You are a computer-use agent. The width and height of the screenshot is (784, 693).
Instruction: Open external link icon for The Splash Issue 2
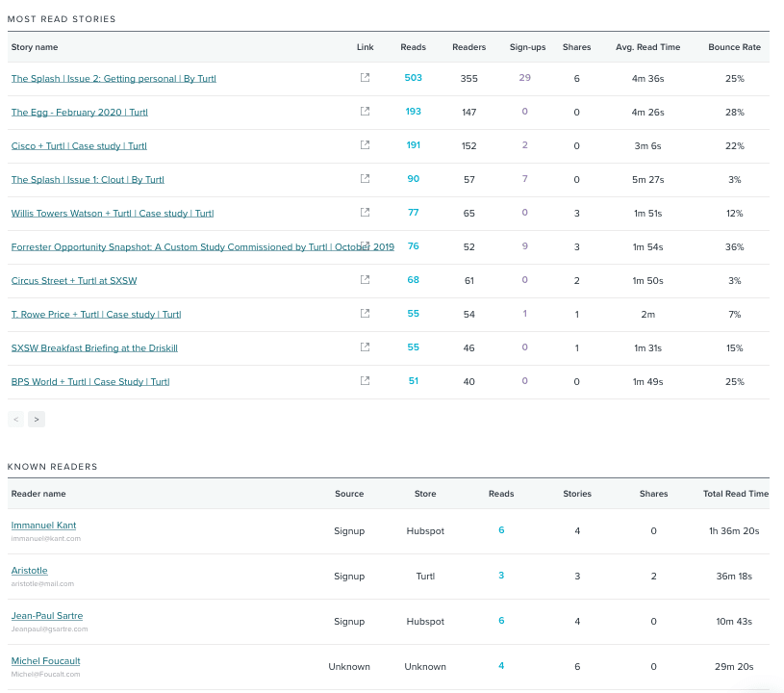click(x=365, y=78)
